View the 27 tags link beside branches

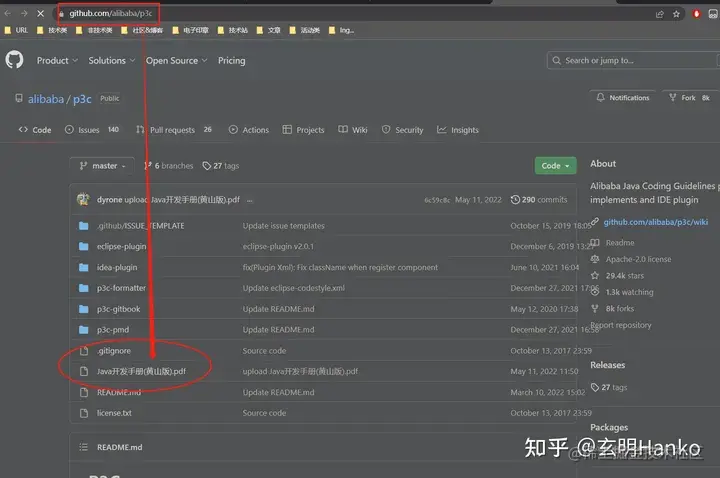(221, 166)
